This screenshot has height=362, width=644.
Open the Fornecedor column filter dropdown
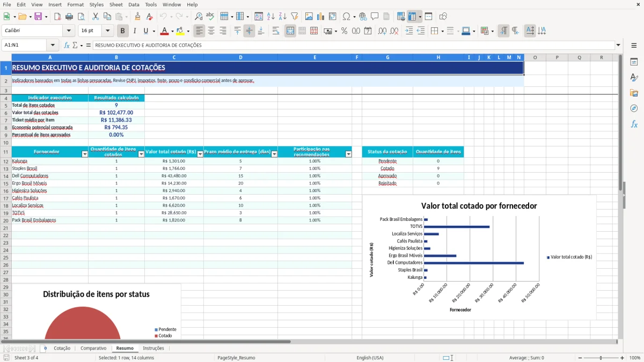84,154
